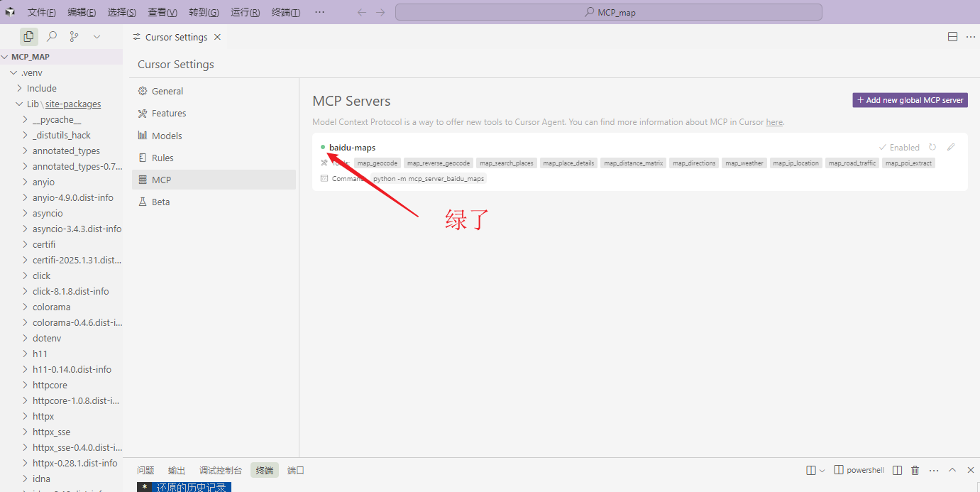Click the Cursor app logo icon

[x=10, y=12]
